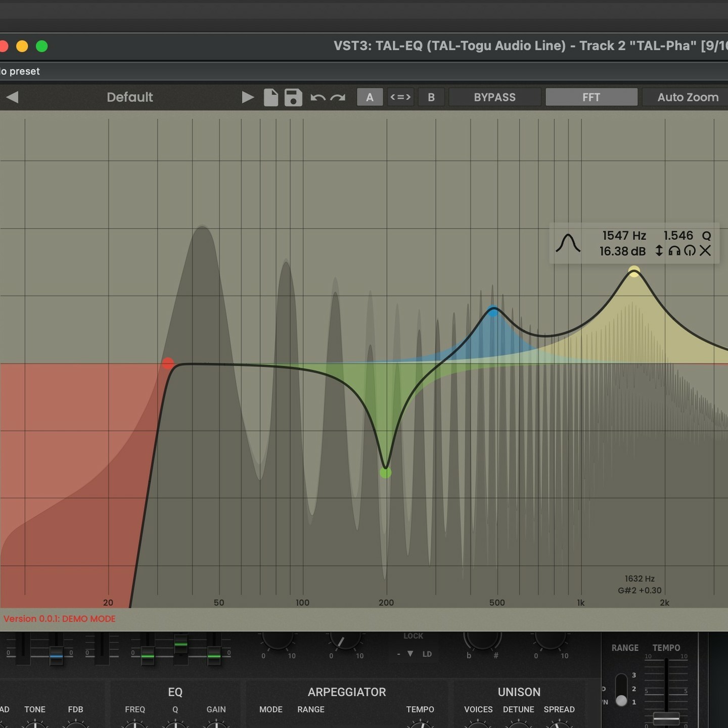Undo the last EQ change
Image resolution: width=728 pixels, height=728 pixels.
click(x=317, y=98)
